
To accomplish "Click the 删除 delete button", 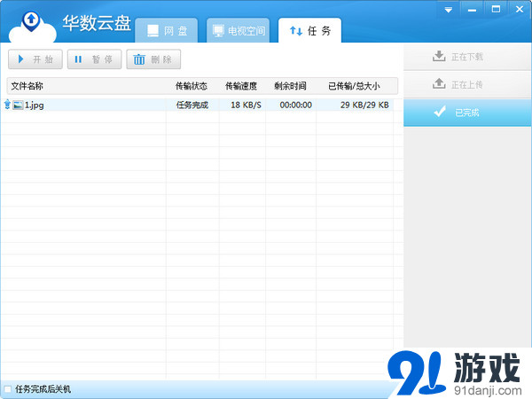I will pos(153,59).
